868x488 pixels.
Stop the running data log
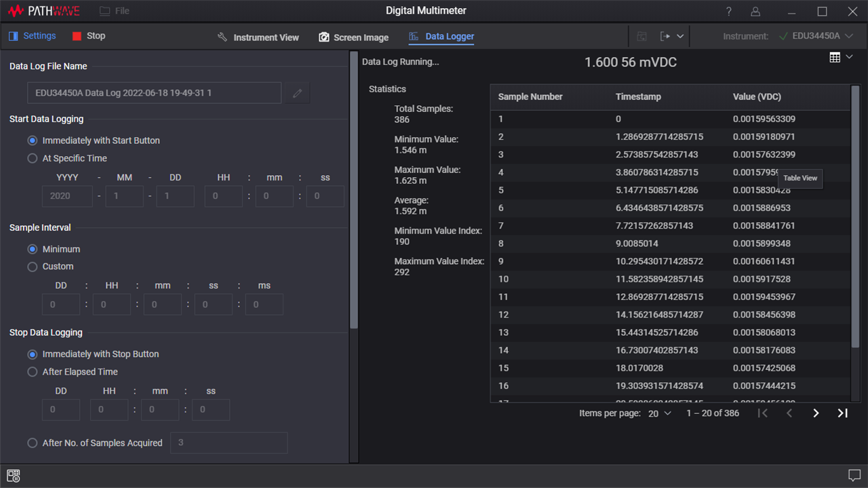click(x=89, y=36)
